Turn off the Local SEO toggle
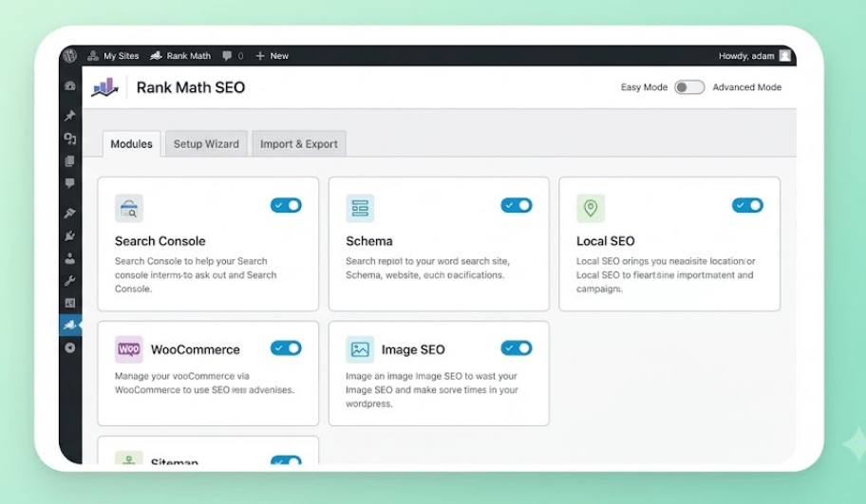866x504 pixels. pyautogui.click(x=747, y=205)
